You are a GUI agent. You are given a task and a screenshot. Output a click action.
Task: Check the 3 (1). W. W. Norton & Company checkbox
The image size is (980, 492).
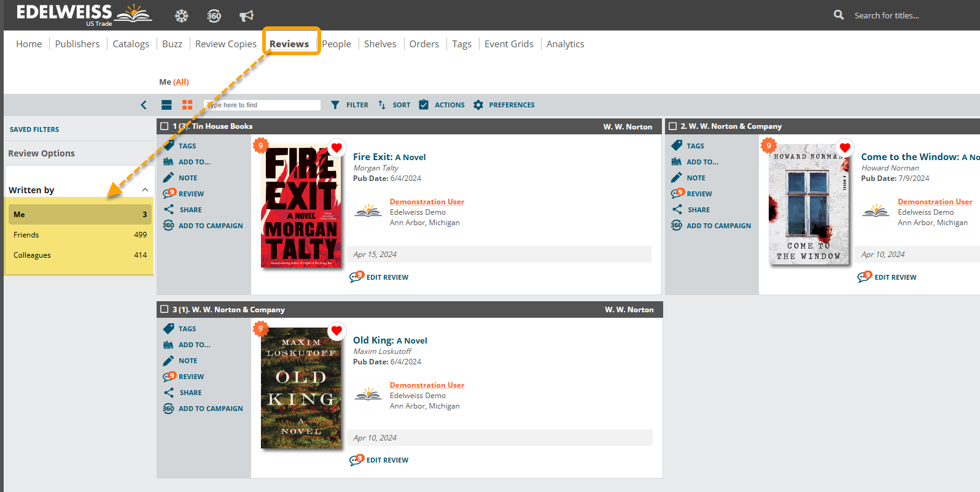[x=164, y=309]
